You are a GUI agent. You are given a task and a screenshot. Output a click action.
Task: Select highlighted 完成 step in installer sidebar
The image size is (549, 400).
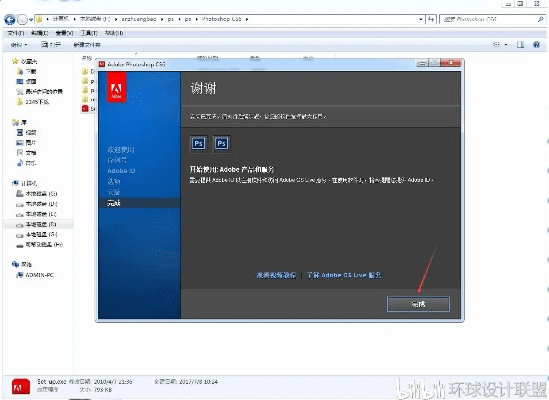point(139,202)
